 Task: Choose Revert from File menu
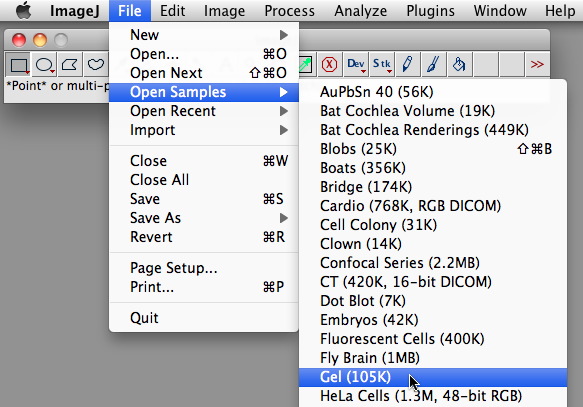pos(204,237)
